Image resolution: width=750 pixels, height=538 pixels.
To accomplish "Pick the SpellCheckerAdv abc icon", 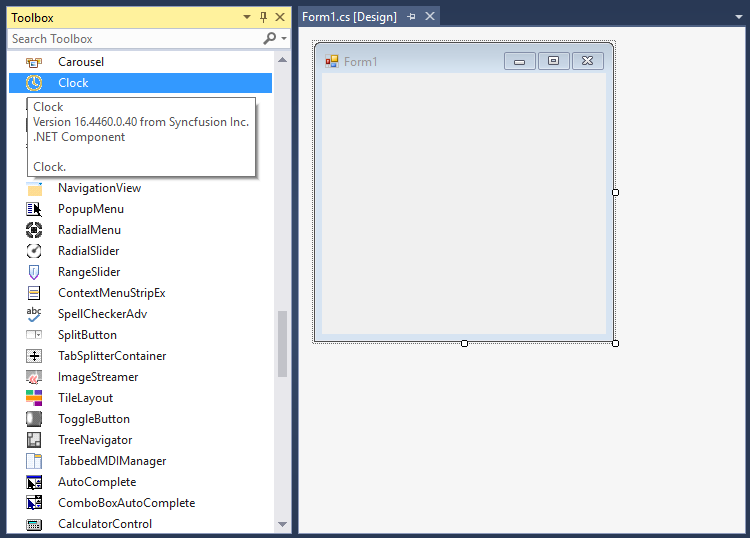I will (34, 314).
